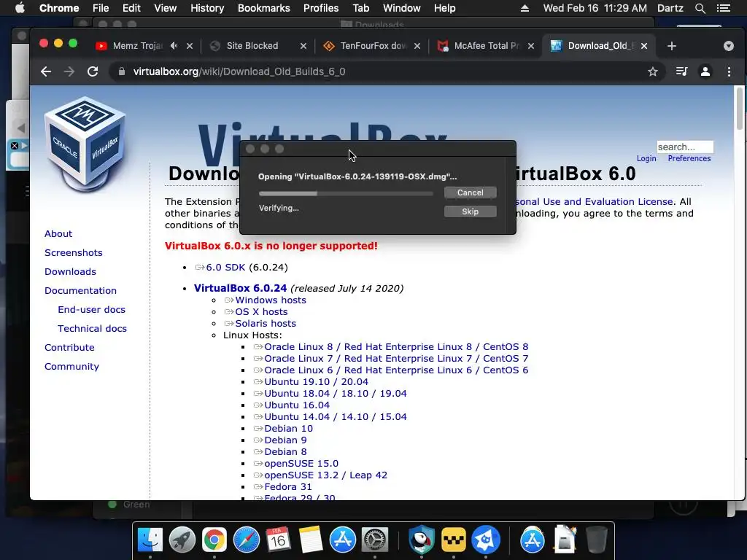
Task: Open the Profiles menu
Action: point(321,8)
